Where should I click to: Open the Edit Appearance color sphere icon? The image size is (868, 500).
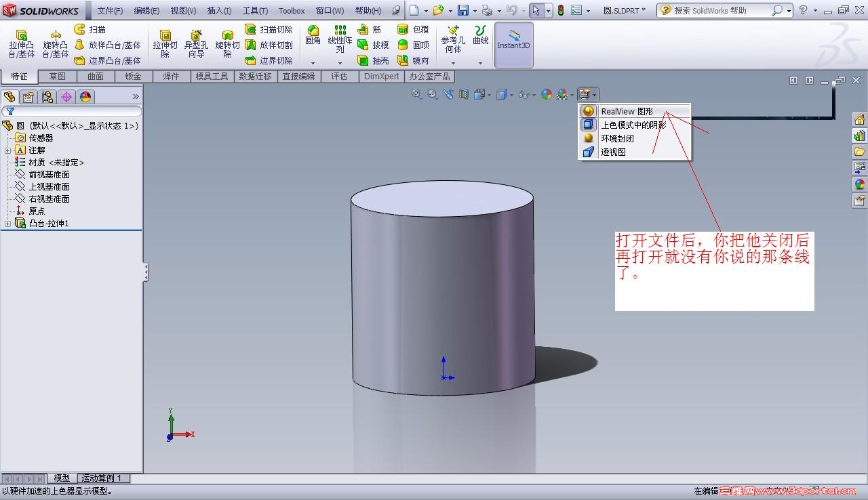[546, 95]
